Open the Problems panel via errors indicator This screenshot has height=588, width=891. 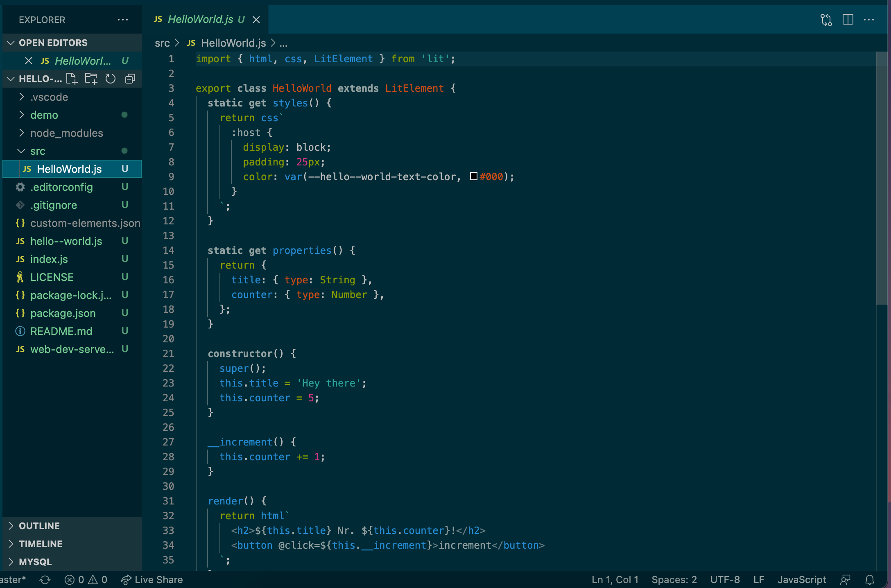point(86,579)
